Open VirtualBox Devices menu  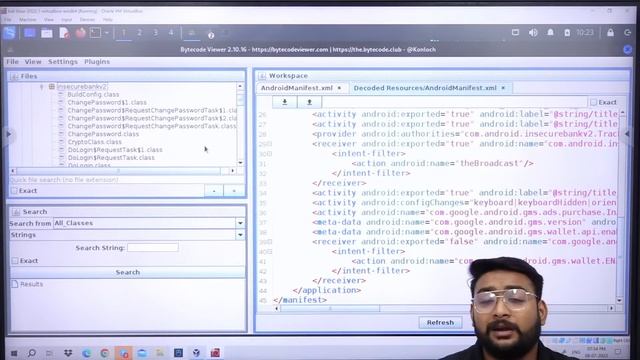click(87, 20)
